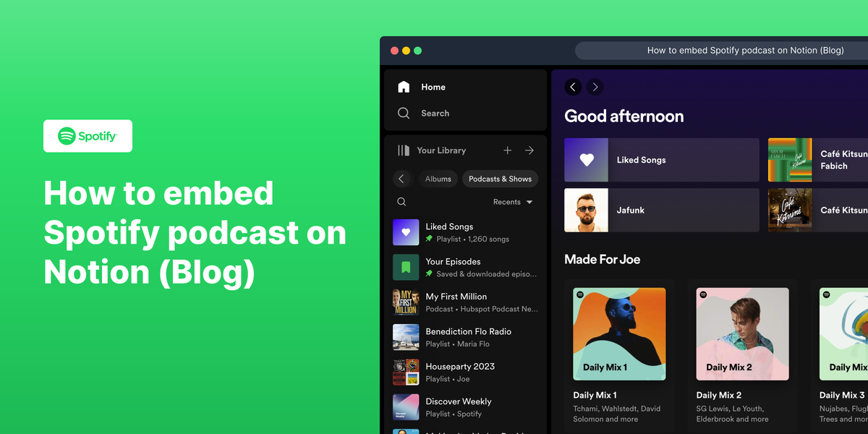
Task: Collapse filter chips with the left chevron
Action: (x=401, y=179)
